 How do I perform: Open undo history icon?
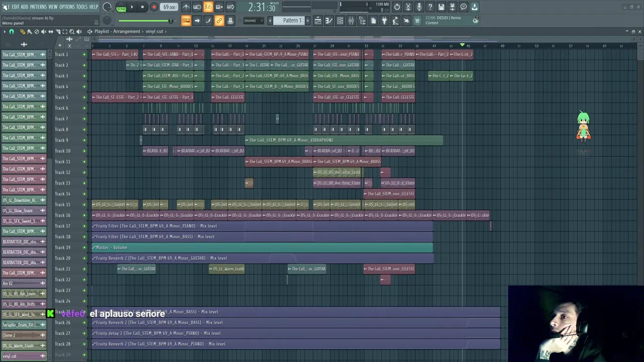point(397,7)
